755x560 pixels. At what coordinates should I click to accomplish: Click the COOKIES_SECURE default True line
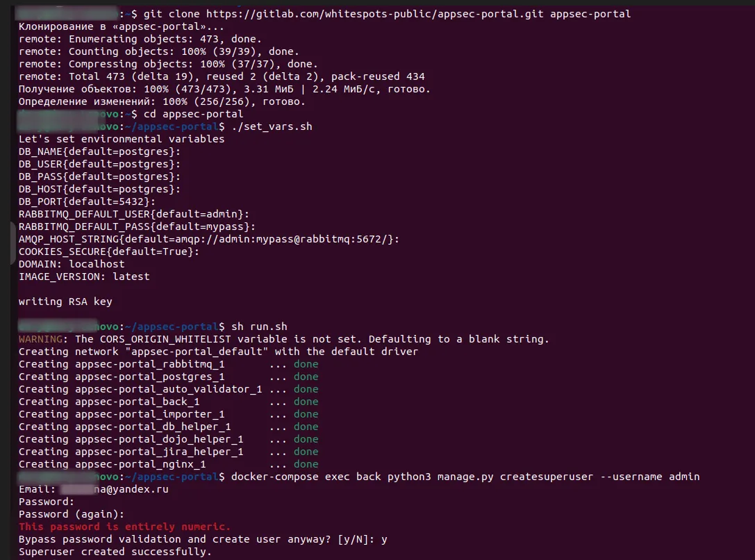(109, 252)
